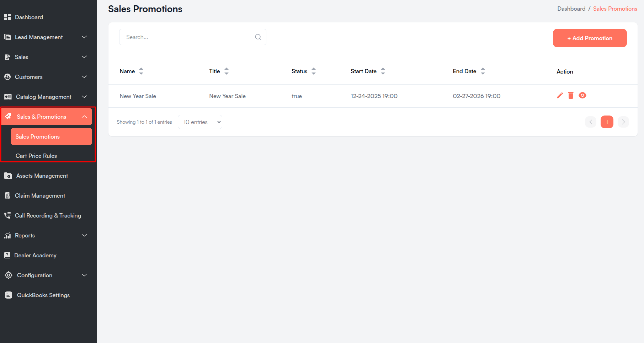Go to next page arrow
Screen dimensions: 644x343
[623, 122]
